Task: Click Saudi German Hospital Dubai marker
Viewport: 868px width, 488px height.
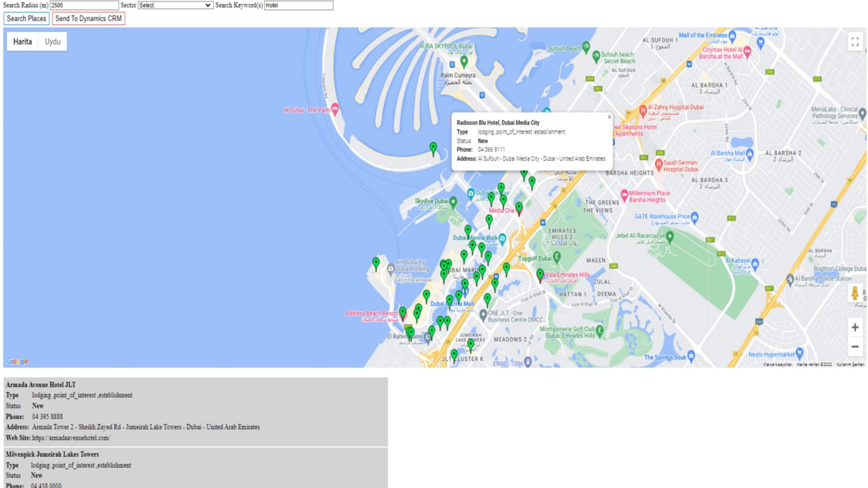Action: pos(658,165)
